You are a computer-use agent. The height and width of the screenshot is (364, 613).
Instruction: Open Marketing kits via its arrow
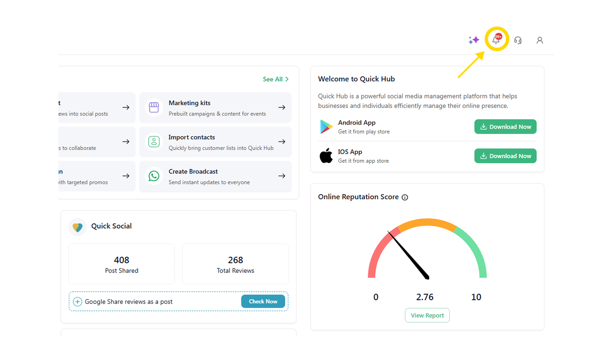(x=282, y=107)
